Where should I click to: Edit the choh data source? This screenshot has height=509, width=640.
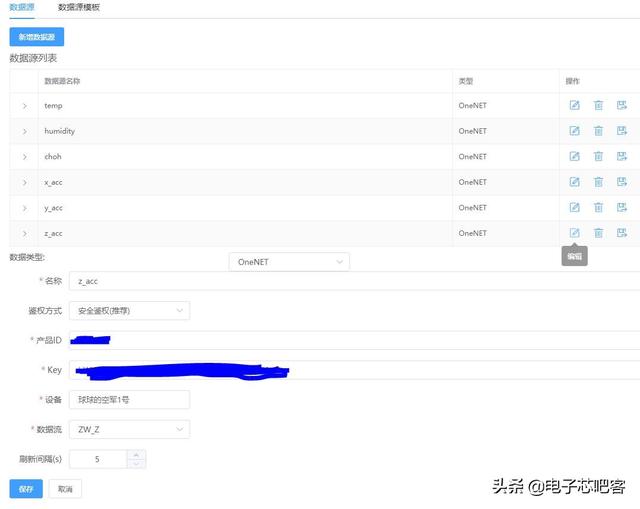[574, 156]
